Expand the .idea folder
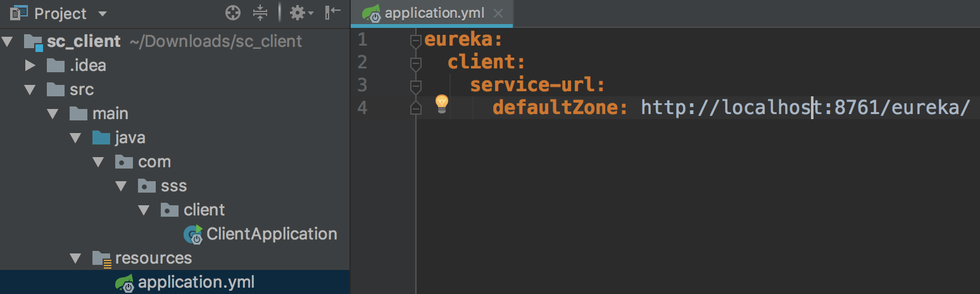Screen dimensions: 980x294 (30, 65)
